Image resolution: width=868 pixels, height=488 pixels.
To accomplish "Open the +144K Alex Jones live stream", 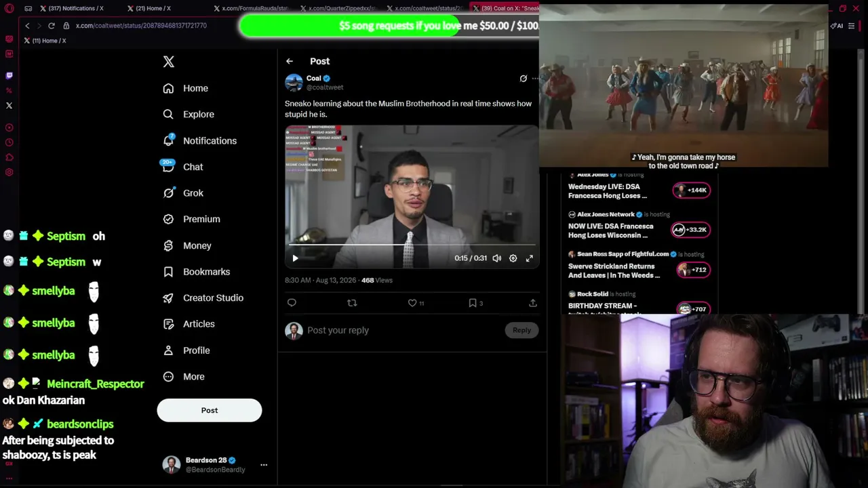I will 691,190.
